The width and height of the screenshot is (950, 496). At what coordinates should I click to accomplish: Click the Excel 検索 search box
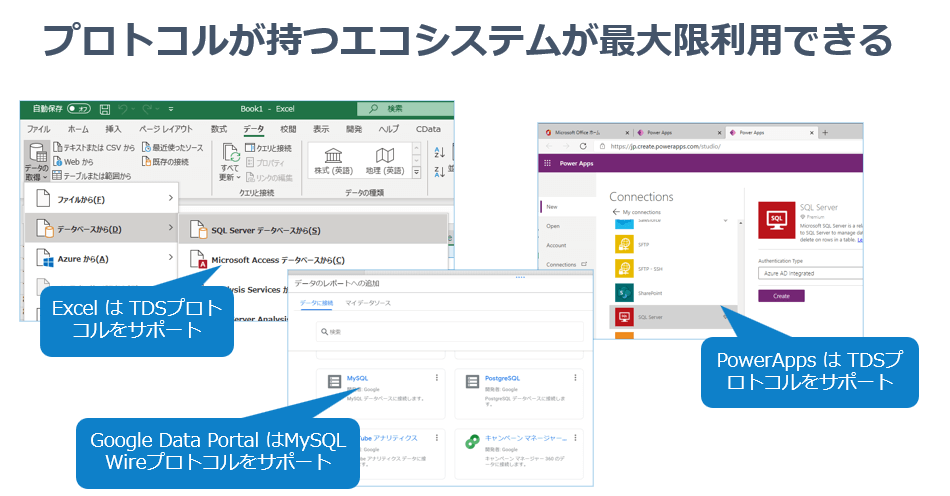[x=405, y=108]
